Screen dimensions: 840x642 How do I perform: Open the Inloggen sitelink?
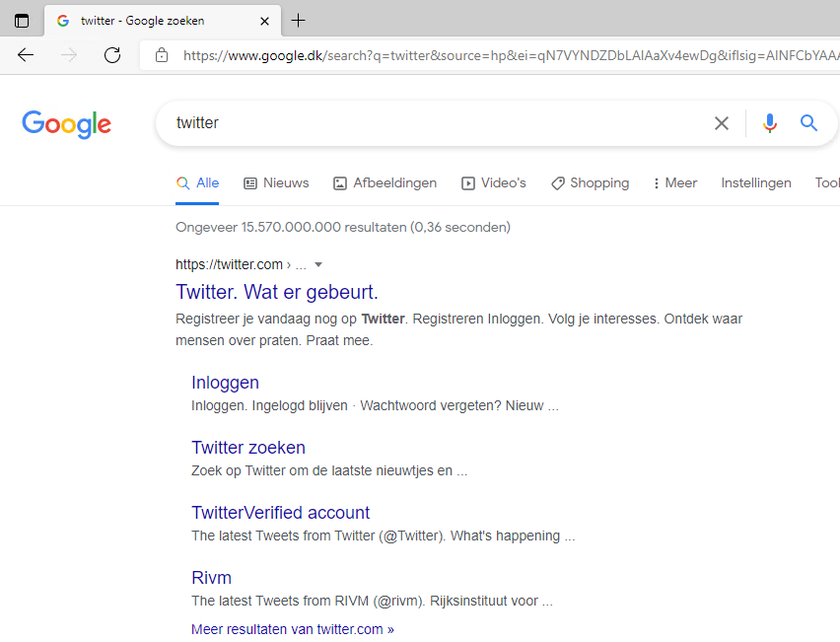(225, 383)
